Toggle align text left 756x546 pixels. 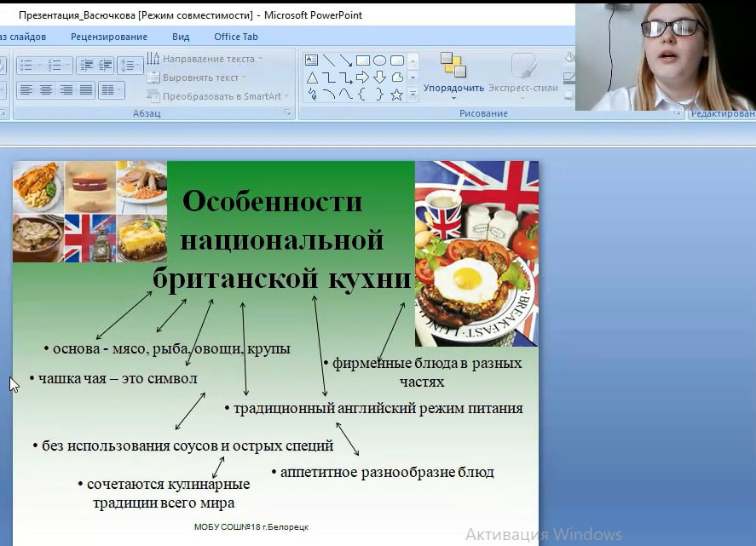26,89
